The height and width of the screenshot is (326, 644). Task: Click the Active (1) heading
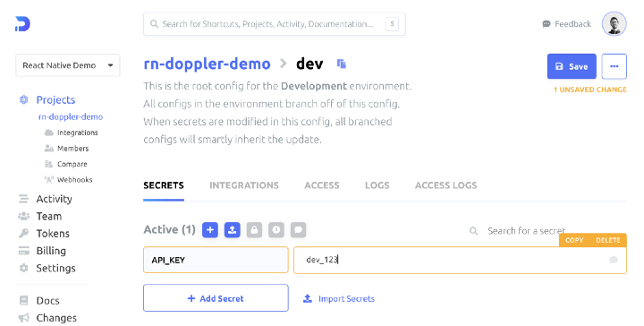click(169, 229)
